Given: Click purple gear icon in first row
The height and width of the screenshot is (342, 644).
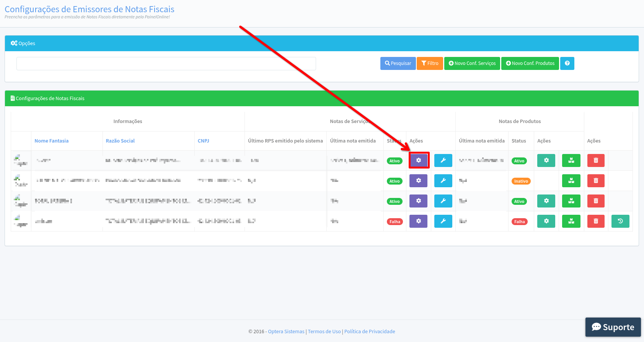Looking at the screenshot, I should (x=418, y=160).
